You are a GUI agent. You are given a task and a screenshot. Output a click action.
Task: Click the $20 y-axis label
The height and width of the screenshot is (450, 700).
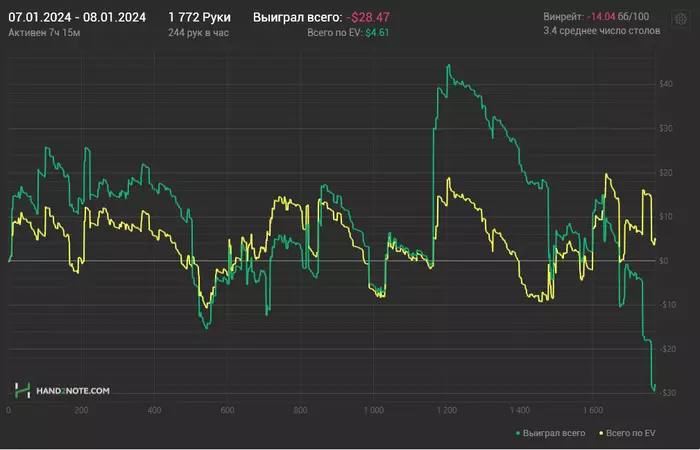click(x=666, y=173)
